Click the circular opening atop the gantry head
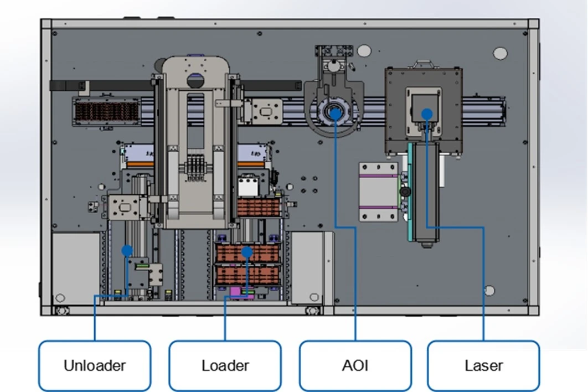 [x=195, y=81]
